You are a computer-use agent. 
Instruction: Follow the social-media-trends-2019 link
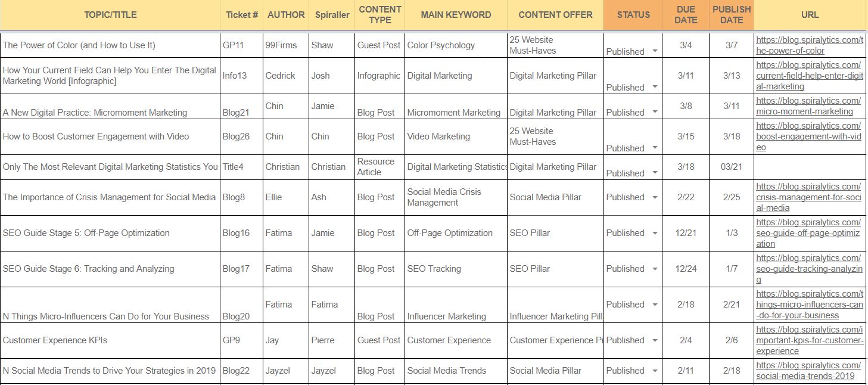(808, 370)
